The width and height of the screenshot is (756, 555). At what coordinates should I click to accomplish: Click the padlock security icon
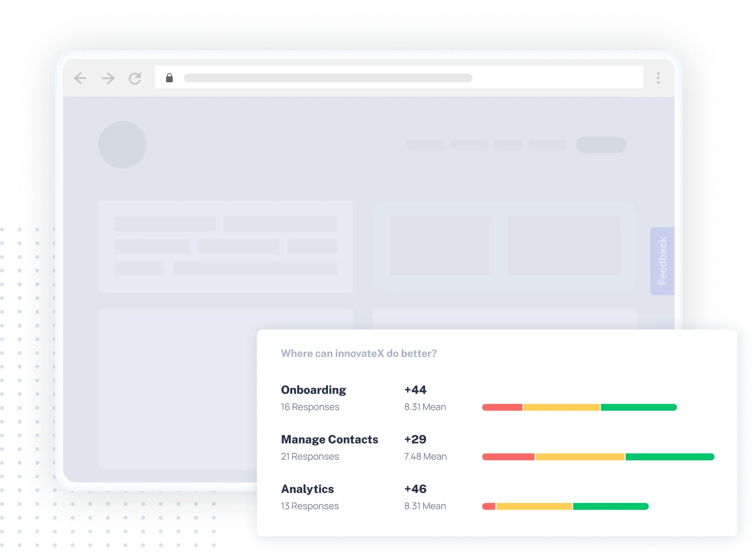click(x=169, y=78)
